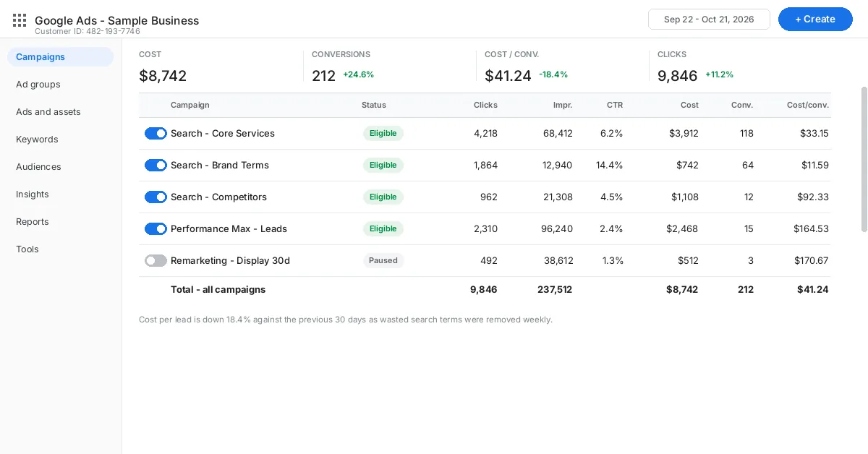Open the Search - Competitors campaign name
The width and height of the screenshot is (868, 454).
pos(218,197)
